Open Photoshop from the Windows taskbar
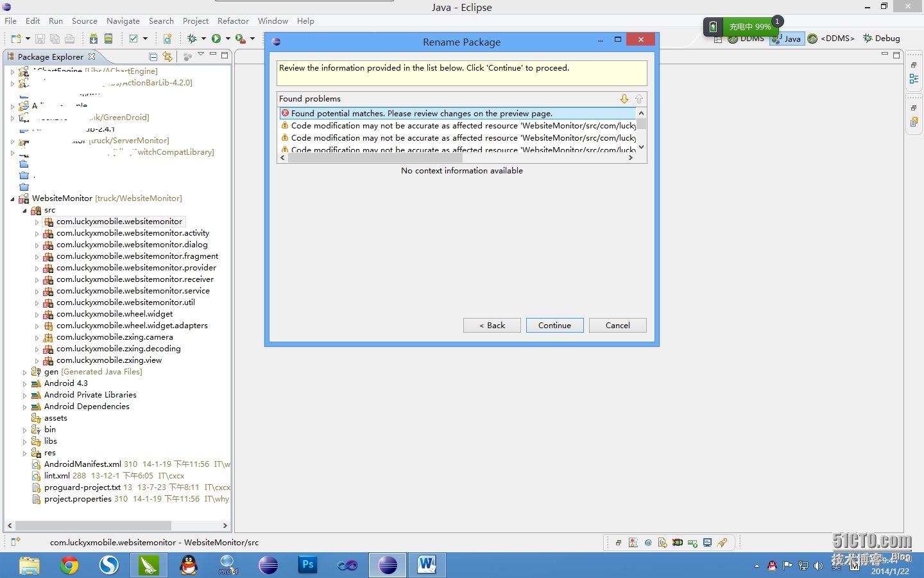This screenshot has height=578, width=924. (x=308, y=565)
